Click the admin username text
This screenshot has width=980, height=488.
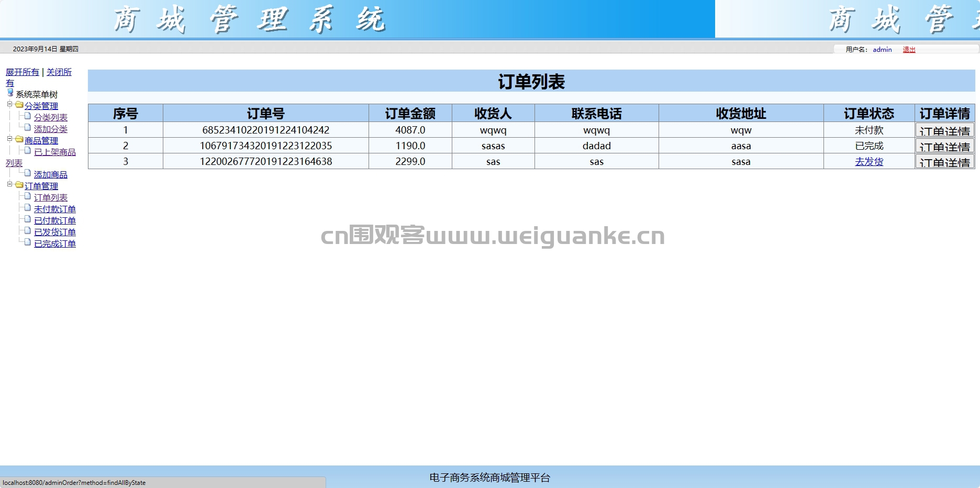point(882,50)
